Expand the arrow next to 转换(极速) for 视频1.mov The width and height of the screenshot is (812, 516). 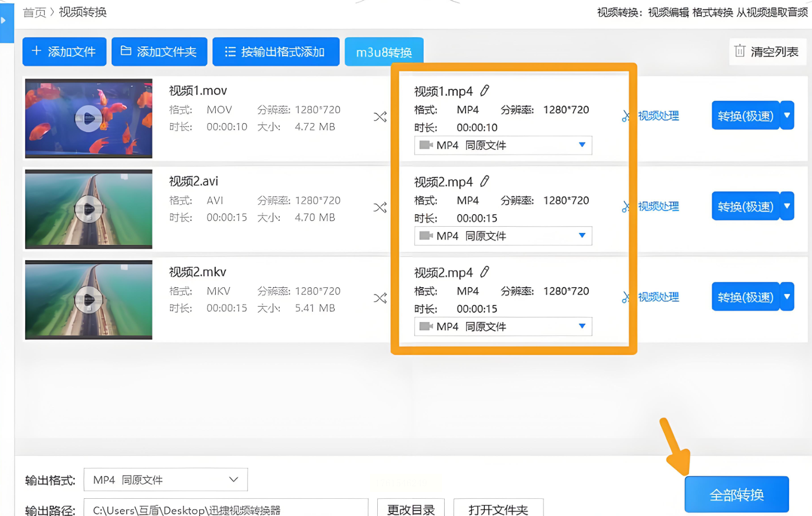tap(787, 115)
